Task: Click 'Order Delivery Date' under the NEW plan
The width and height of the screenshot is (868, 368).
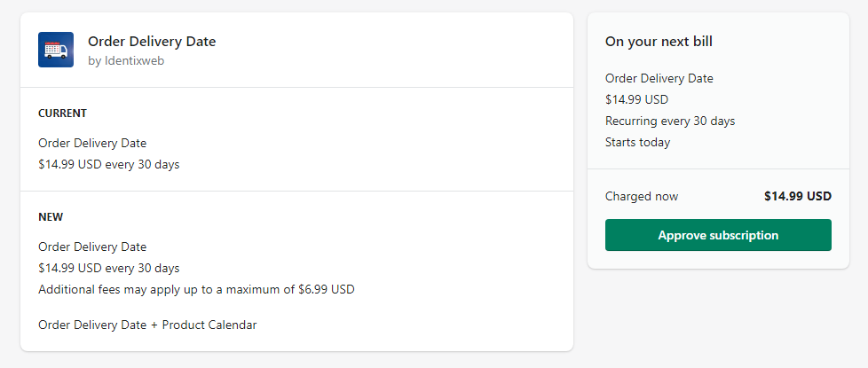Action: (92, 247)
